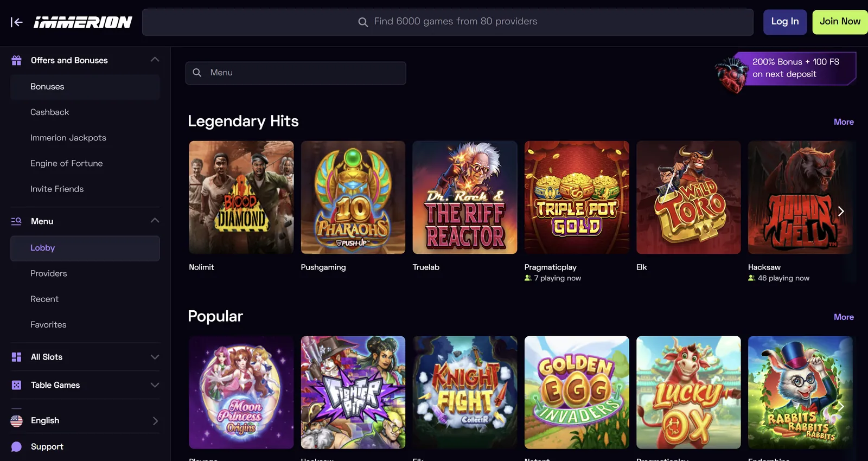This screenshot has height=461, width=868.
Task: Open the Fighter Pit game thumbnail
Action: point(353,393)
